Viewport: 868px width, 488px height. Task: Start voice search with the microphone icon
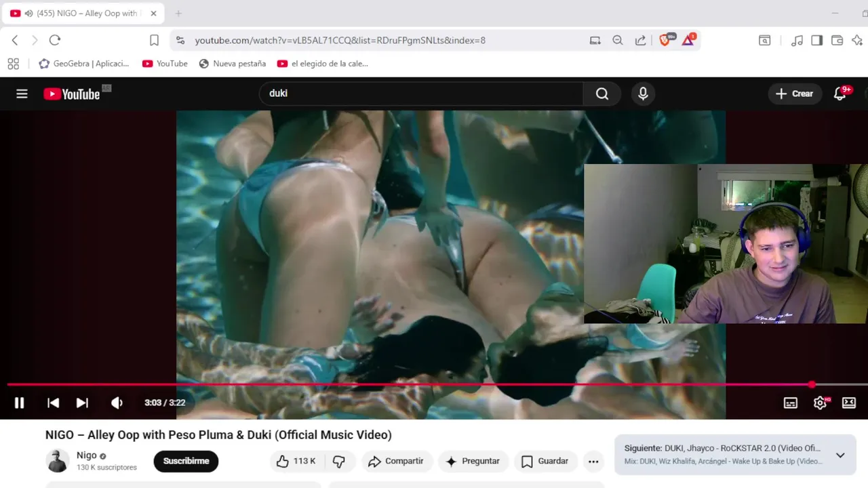[643, 94]
